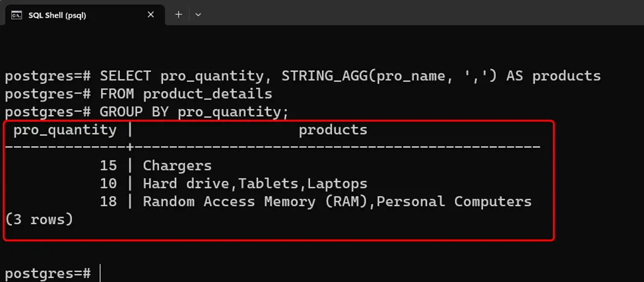The width and height of the screenshot is (644, 282).
Task: Click the quantity value 18
Action: pos(108,201)
